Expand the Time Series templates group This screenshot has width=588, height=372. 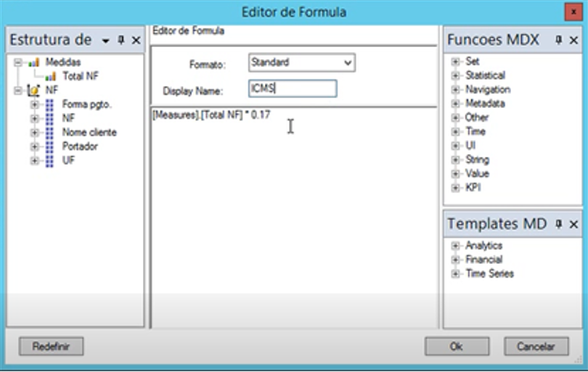coord(455,274)
